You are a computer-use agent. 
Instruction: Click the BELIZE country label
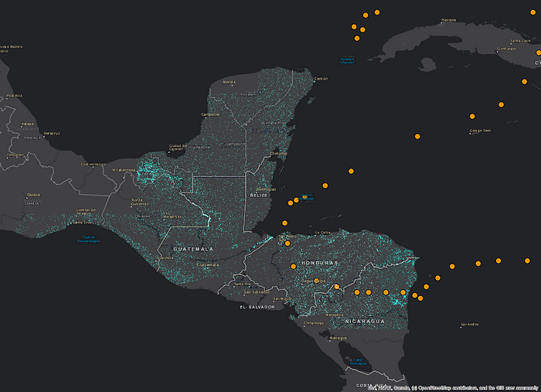[259, 196]
